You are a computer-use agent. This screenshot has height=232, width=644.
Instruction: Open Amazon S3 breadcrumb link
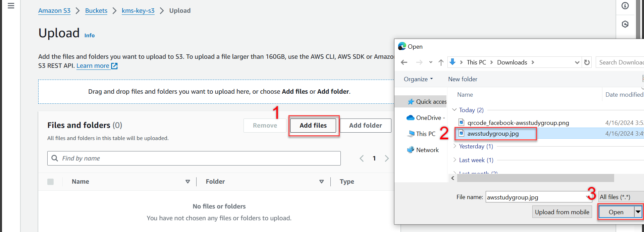pyautogui.click(x=54, y=11)
